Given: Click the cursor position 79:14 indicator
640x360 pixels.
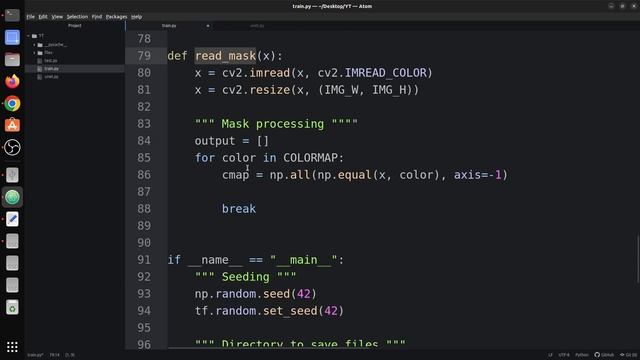Looking at the screenshot, I should point(54,355).
